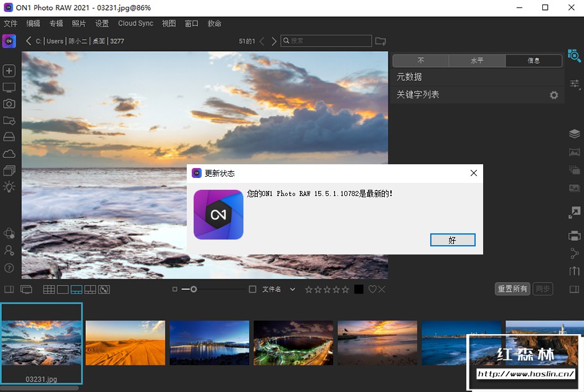Click the Print icon on right sidebar
Viewport: 584px width, 392px height.
point(574,236)
